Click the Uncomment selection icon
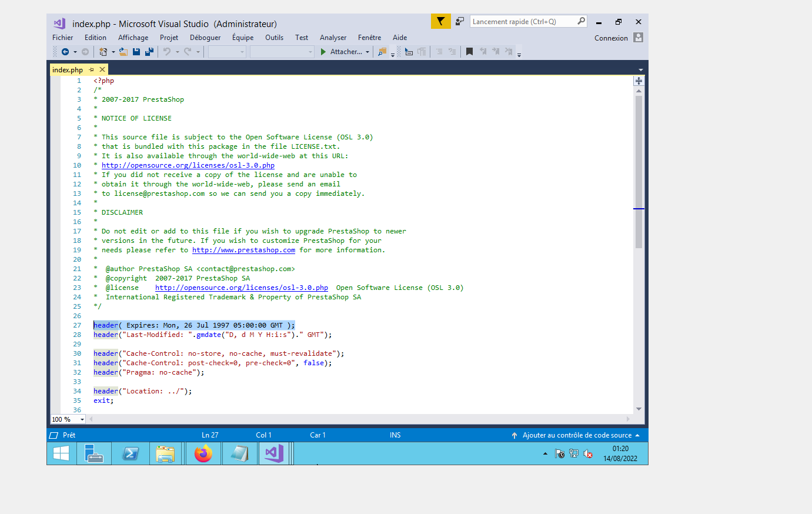The width and height of the screenshot is (812, 514). click(x=452, y=52)
